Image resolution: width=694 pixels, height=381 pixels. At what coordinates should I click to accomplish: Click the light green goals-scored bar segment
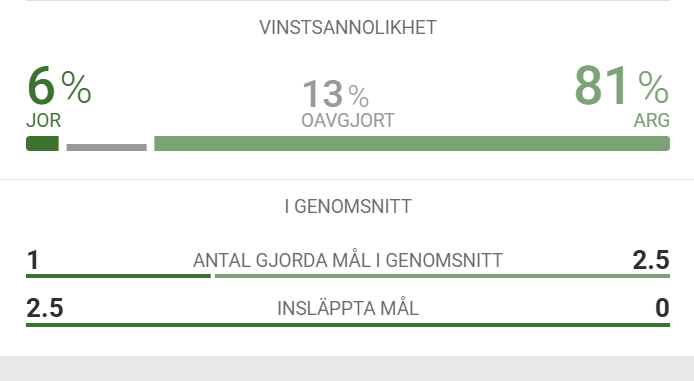tap(442, 276)
